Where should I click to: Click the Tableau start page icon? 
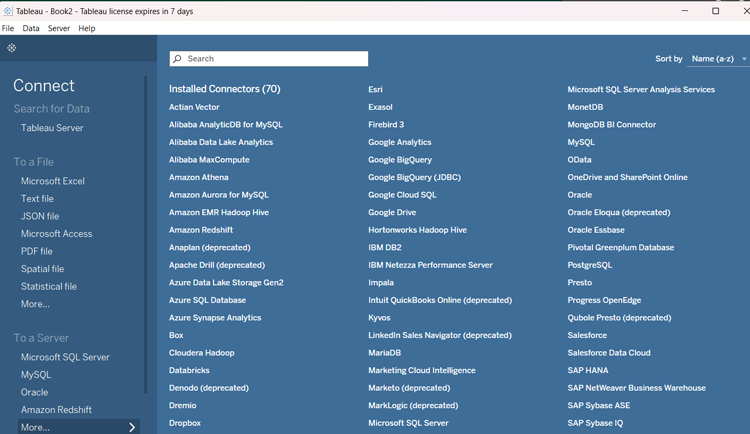(12, 48)
